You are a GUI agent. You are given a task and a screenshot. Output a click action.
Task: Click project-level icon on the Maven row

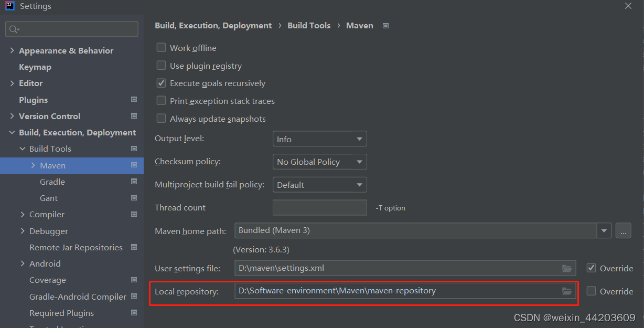click(x=134, y=165)
